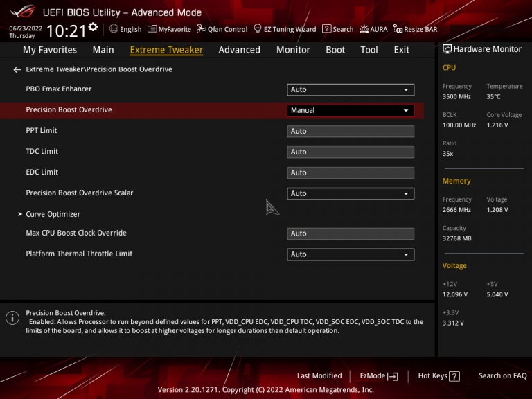Click the TDC Limit input field
The image size is (532, 399).
351,152
